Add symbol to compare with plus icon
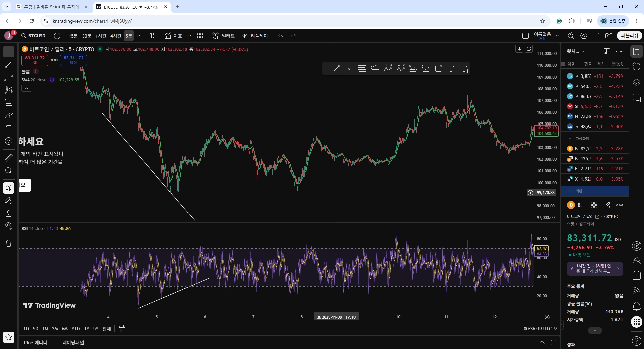This screenshot has width=644, height=349. pos(57,36)
